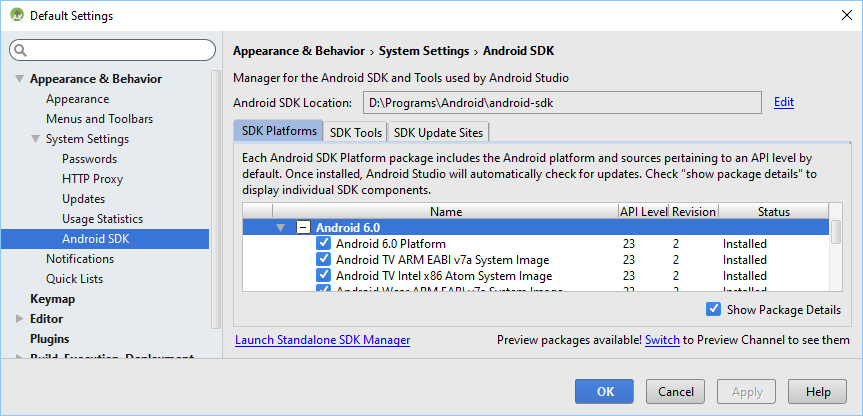Uncheck Android 6.0 Platform package
Image resolution: width=863 pixels, height=416 pixels.
tap(323, 244)
